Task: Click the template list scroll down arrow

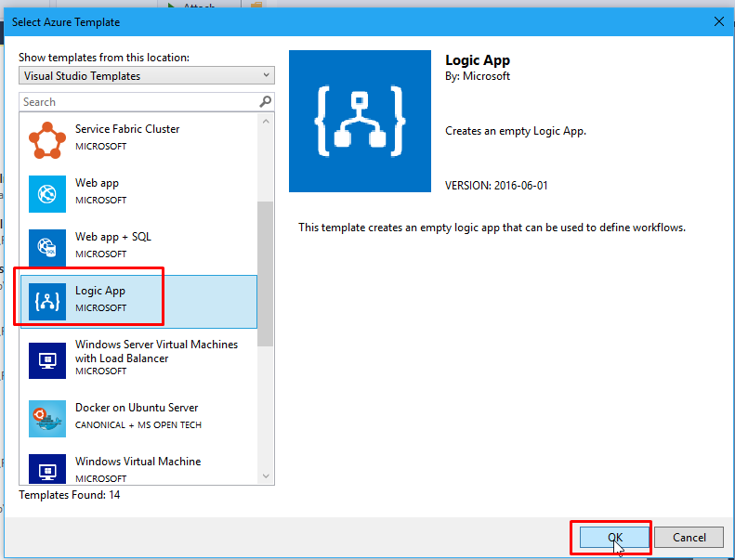Action: pos(266,476)
